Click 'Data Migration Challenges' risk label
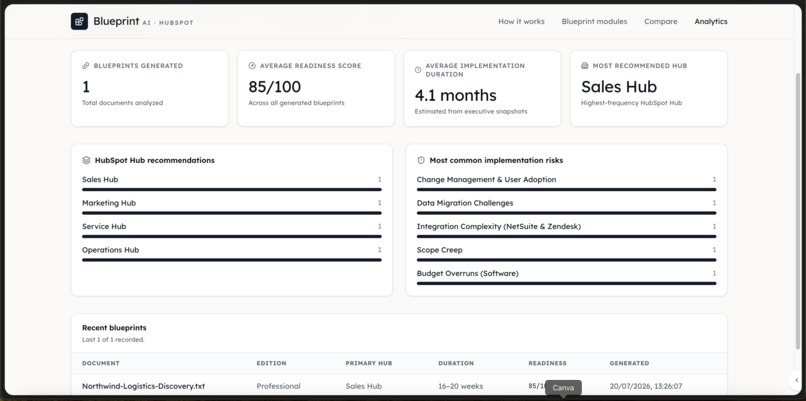The width and height of the screenshot is (806, 401). tap(465, 203)
